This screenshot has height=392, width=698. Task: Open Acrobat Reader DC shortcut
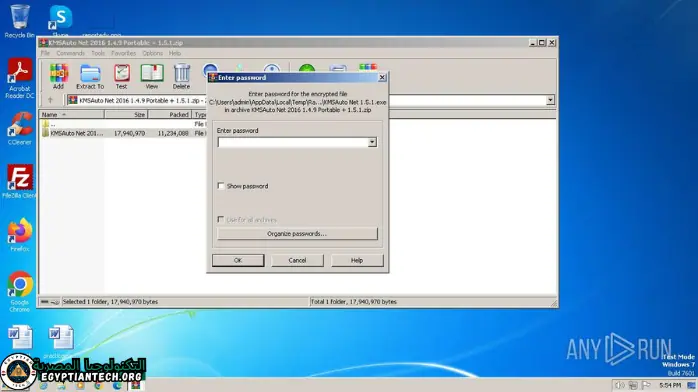click(20, 78)
